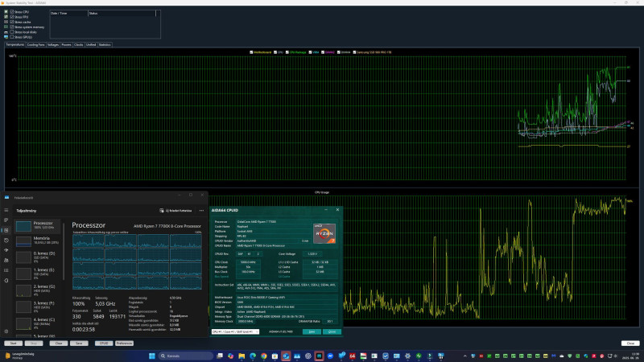This screenshot has height=362, width=644.
Task: Switch to the Cooling Fans tab
Action: pos(35,44)
